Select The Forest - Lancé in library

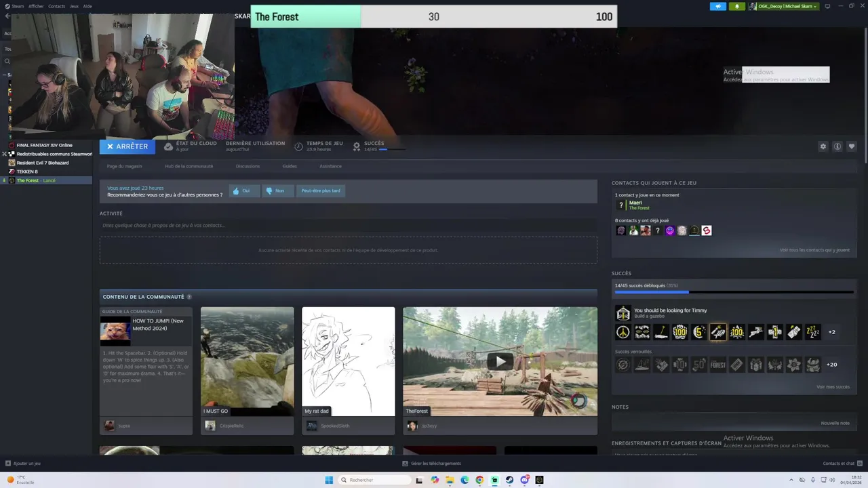coord(36,180)
